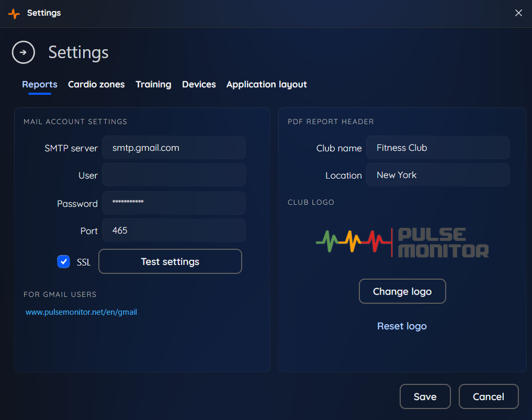532x420 pixels.
Task: Click the SSL label text
Action: [x=84, y=262]
